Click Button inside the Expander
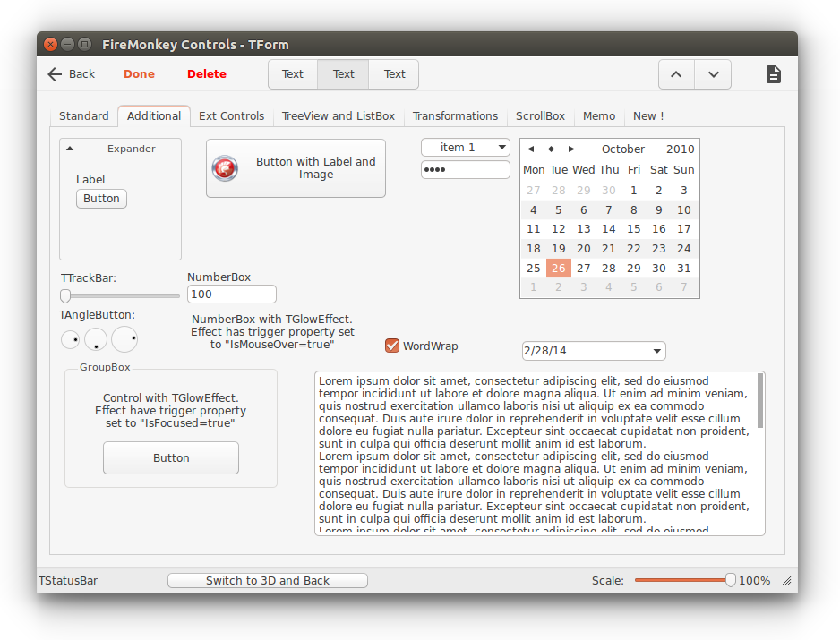 coord(101,199)
